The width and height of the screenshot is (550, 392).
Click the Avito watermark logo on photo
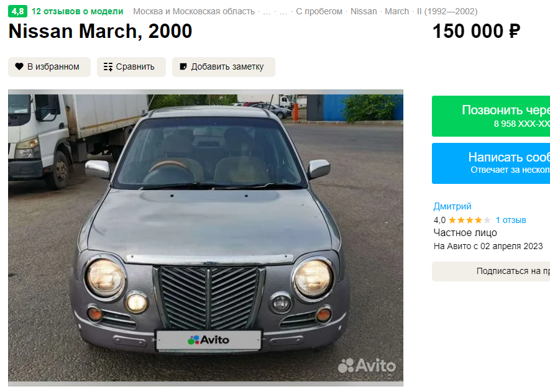[367, 365]
